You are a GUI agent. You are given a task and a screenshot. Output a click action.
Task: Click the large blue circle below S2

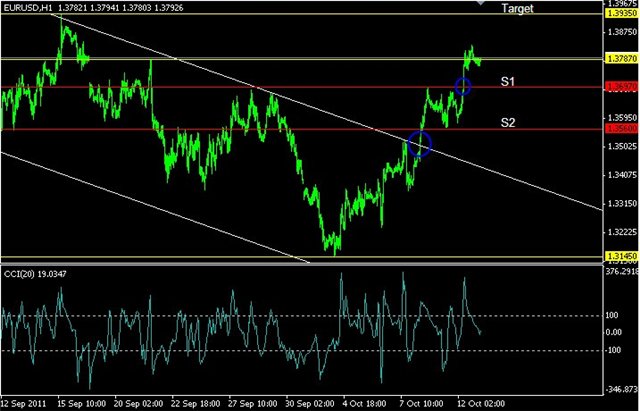[x=419, y=144]
